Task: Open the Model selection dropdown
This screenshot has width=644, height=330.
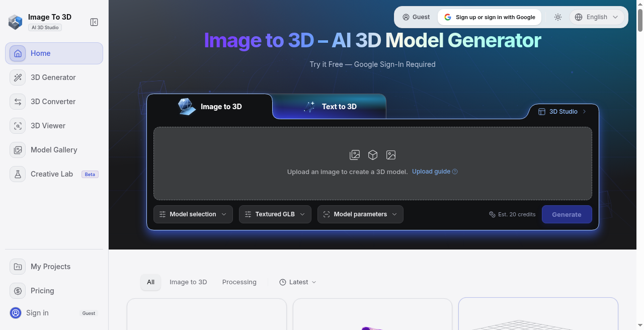Action: (x=193, y=214)
